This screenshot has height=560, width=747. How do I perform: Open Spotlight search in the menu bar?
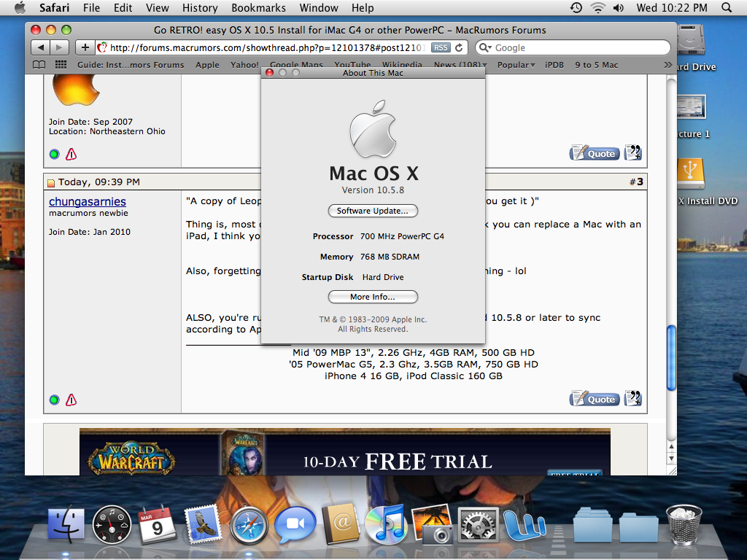click(x=727, y=7)
